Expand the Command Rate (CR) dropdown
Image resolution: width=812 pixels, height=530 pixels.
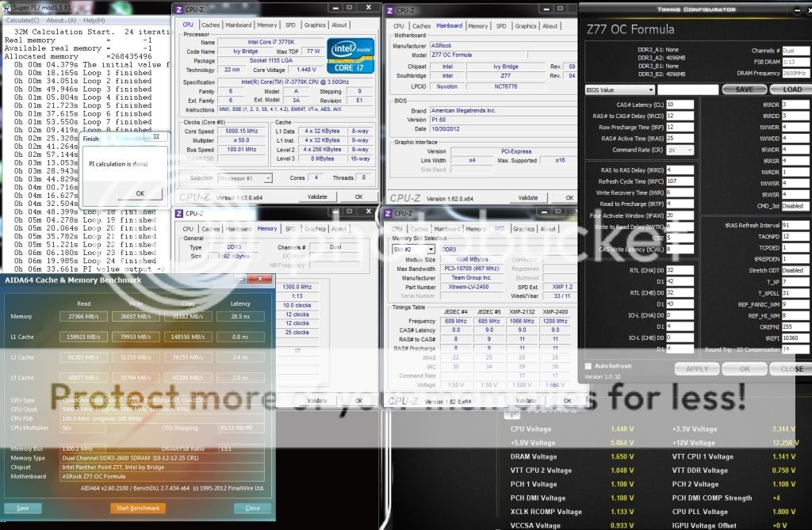(x=682, y=150)
